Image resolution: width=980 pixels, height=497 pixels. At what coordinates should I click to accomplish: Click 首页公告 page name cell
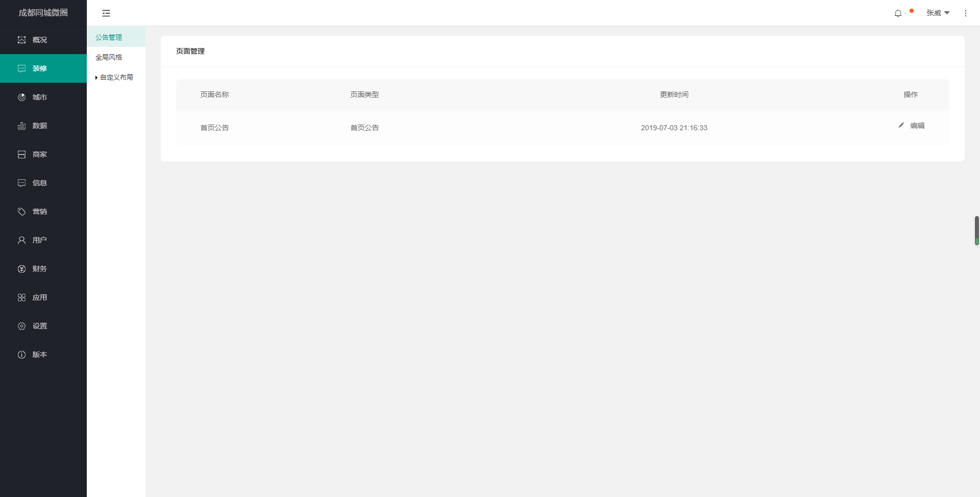tap(214, 128)
